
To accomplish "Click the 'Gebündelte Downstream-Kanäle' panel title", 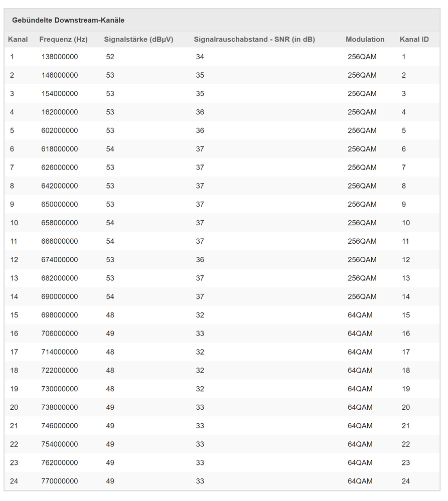I will (68, 21).
